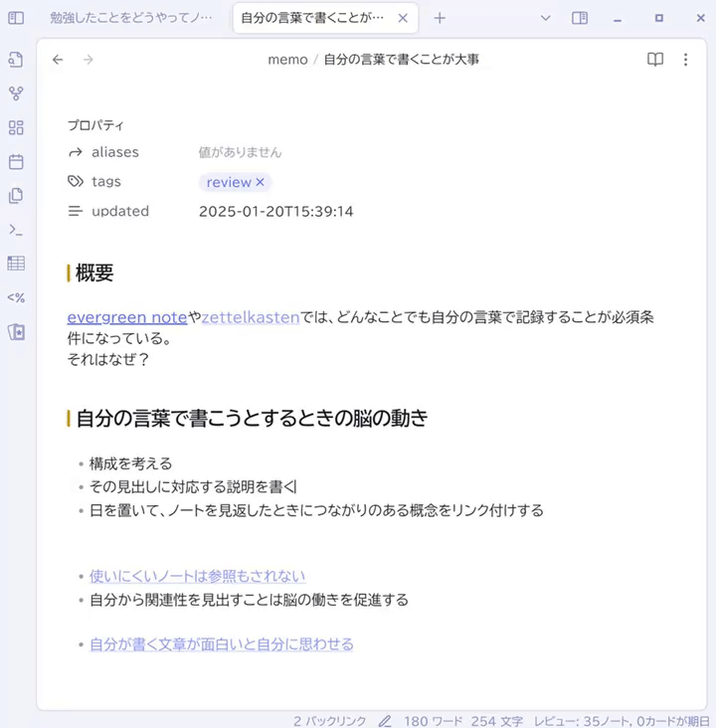Click the table icon in left ribbon
This screenshot has width=716, height=728.
point(16,264)
